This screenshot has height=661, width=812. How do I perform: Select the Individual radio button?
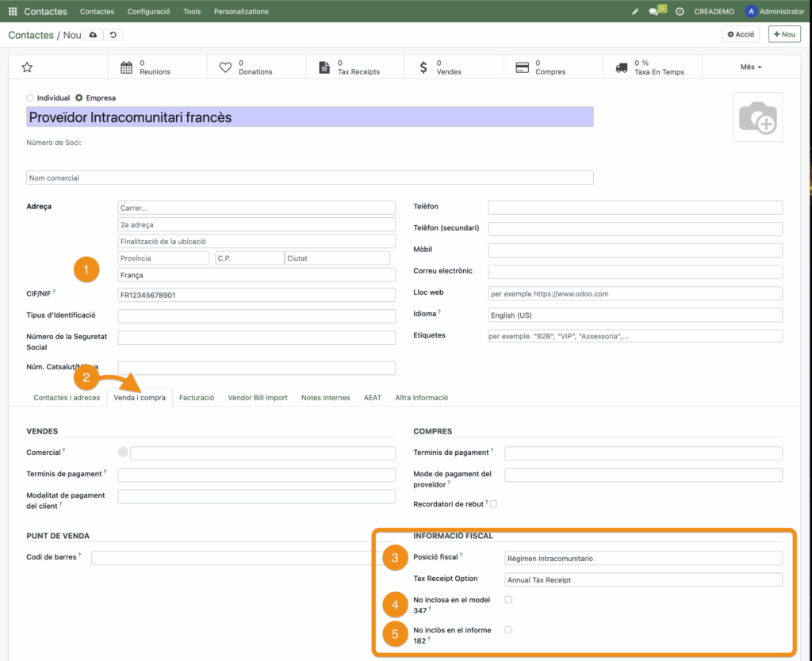[30, 98]
